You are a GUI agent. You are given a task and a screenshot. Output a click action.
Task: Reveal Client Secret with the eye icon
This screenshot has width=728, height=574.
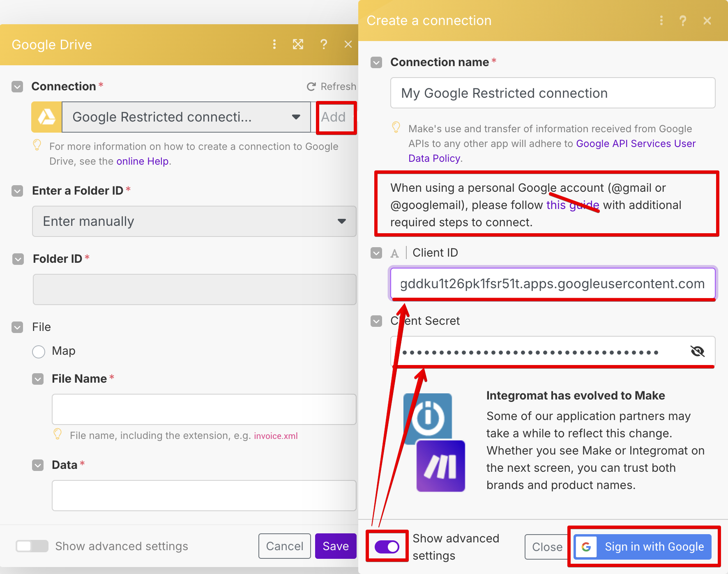pyautogui.click(x=697, y=351)
